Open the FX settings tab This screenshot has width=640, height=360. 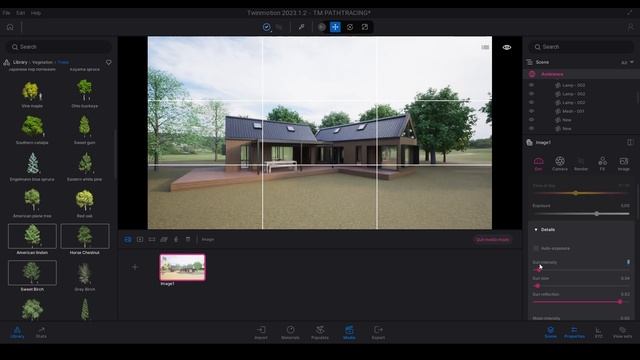pos(602,164)
